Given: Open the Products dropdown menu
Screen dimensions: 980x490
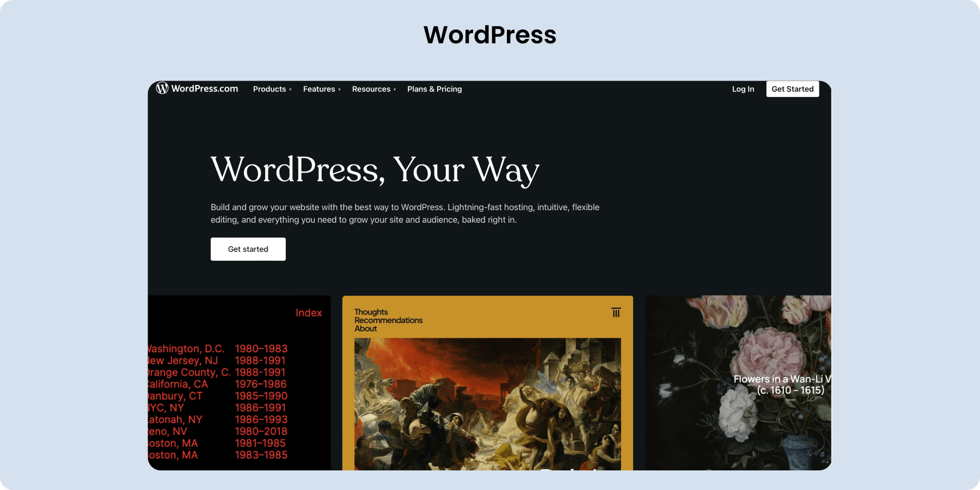Looking at the screenshot, I should click(x=272, y=89).
